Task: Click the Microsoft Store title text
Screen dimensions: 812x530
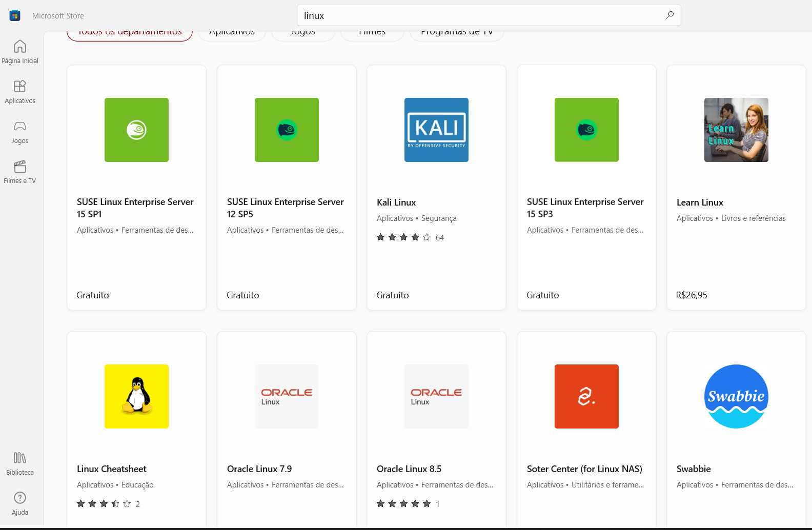Action: (x=58, y=16)
